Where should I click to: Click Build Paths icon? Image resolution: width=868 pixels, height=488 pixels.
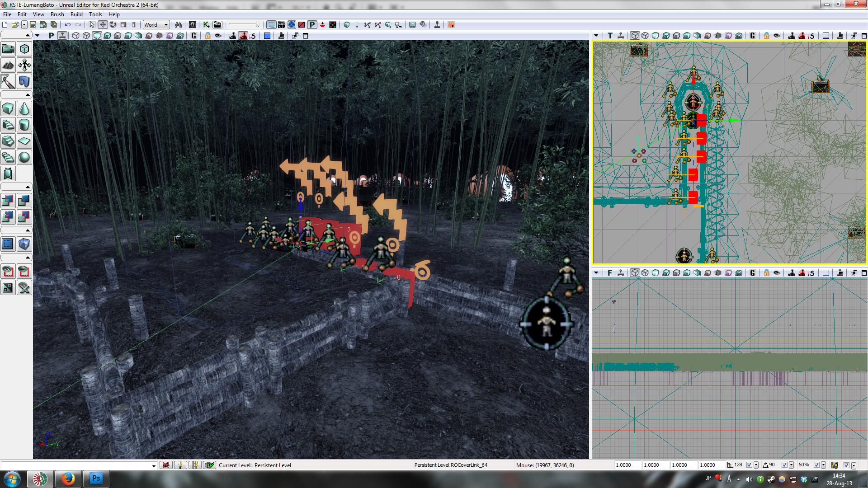point(368,25)
